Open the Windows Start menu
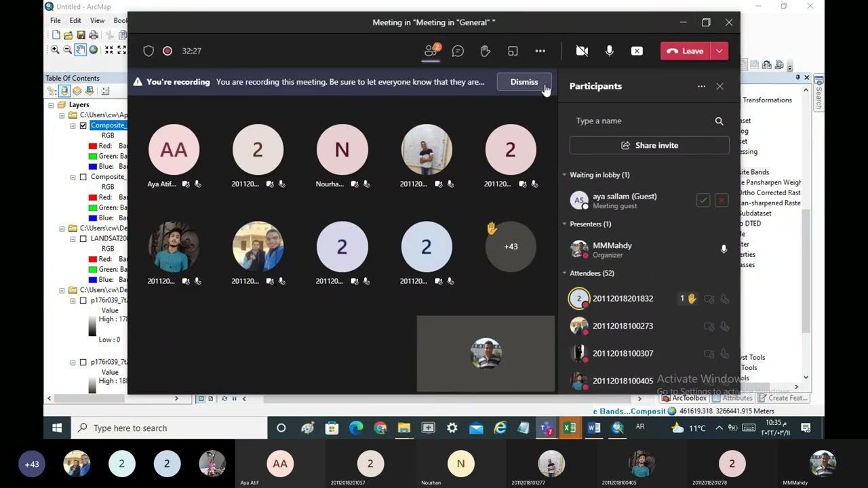This screenshot has height=488, width=868. click(57, 428)
